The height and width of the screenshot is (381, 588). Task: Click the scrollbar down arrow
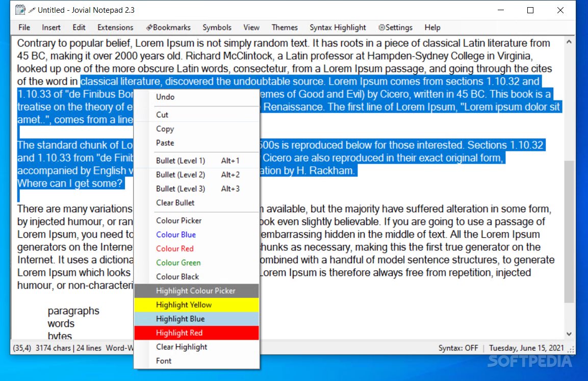(569, 334)
